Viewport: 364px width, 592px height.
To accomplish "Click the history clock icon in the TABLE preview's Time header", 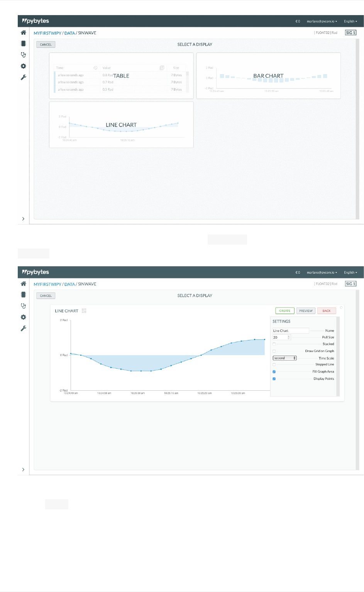I will 95,68.
